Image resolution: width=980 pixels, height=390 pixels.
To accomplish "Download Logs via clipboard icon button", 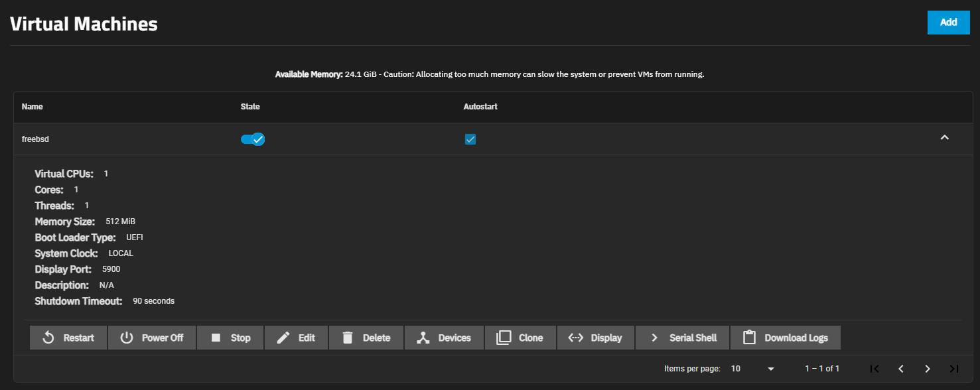I will [750, 338].
